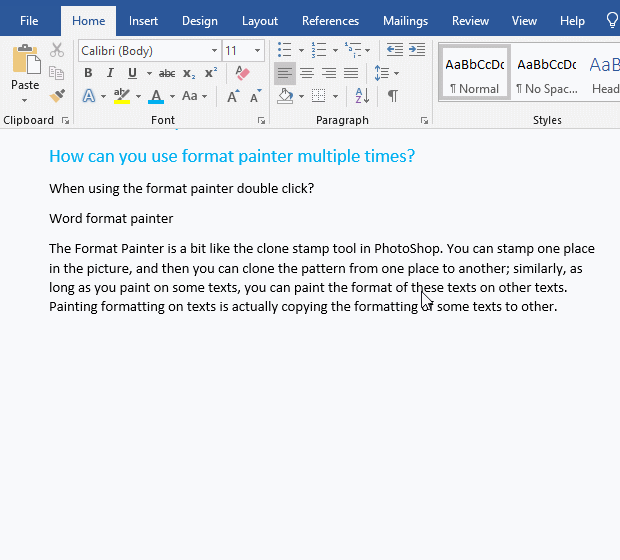The height and width of the screenshot is (560, 620).
Task: Apply paragraph shading paint bucket
Action: [285, 96]
